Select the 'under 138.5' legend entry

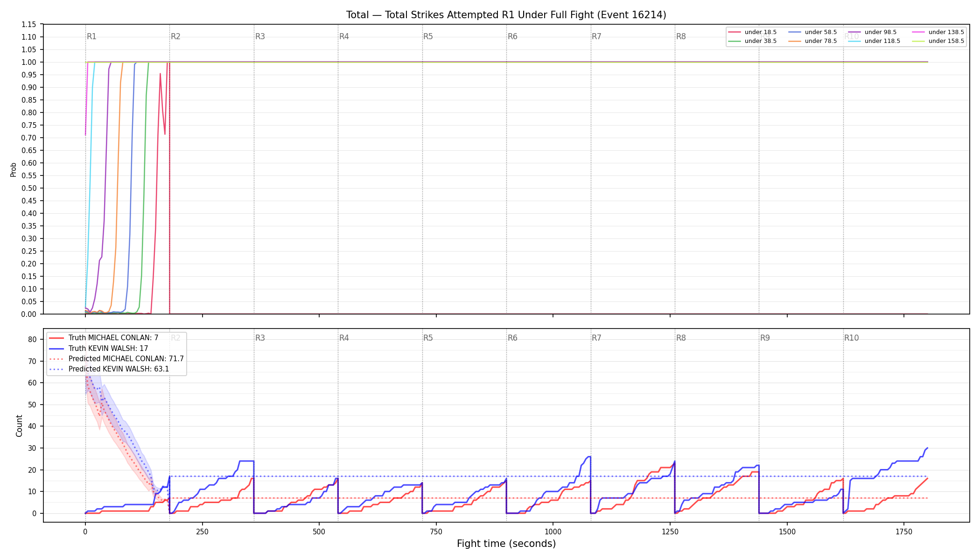coord(938,32)
